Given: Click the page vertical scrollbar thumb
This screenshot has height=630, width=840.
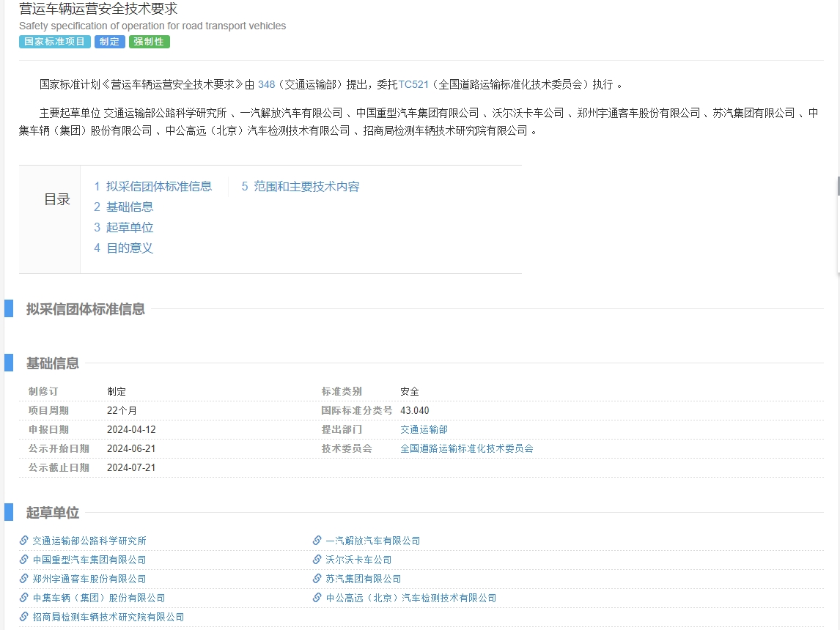Looking at the screenshot, I should click(838, 186).
